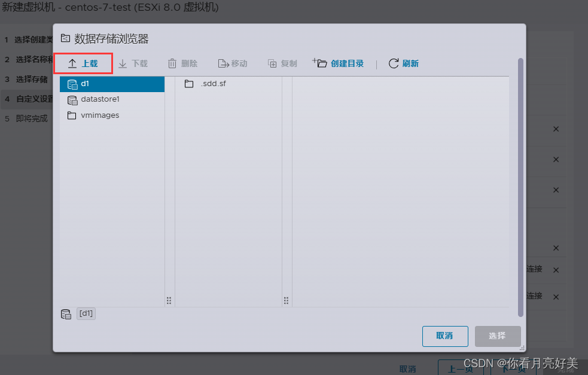Go to wizard step 3 选择存储
The width and height of the screenshot is (588, 375).
pos(27,79)
